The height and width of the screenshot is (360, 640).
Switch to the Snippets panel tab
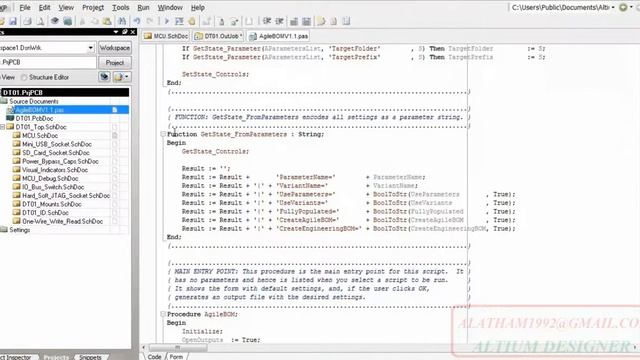pyautogui.click(x=90, y=357)
